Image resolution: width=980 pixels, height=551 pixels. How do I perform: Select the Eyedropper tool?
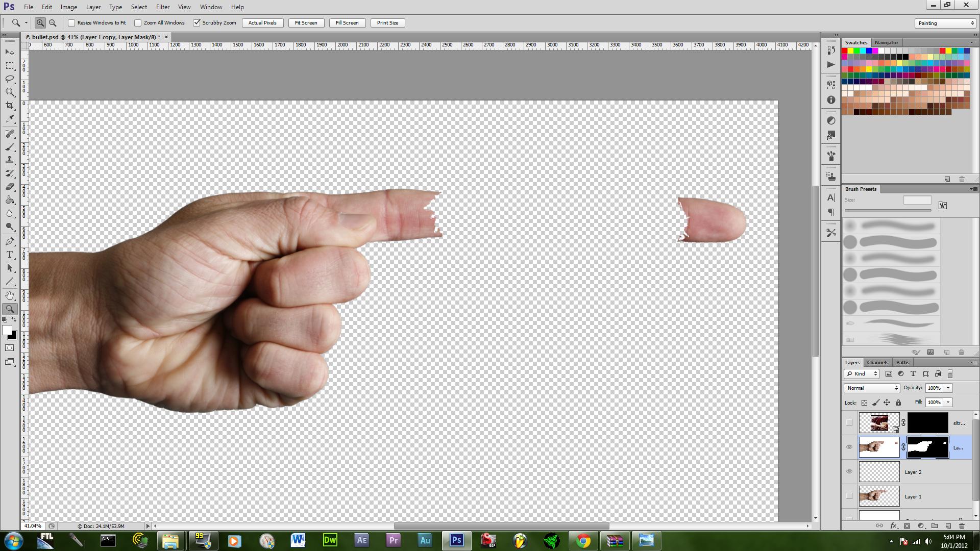pos(10,119)
